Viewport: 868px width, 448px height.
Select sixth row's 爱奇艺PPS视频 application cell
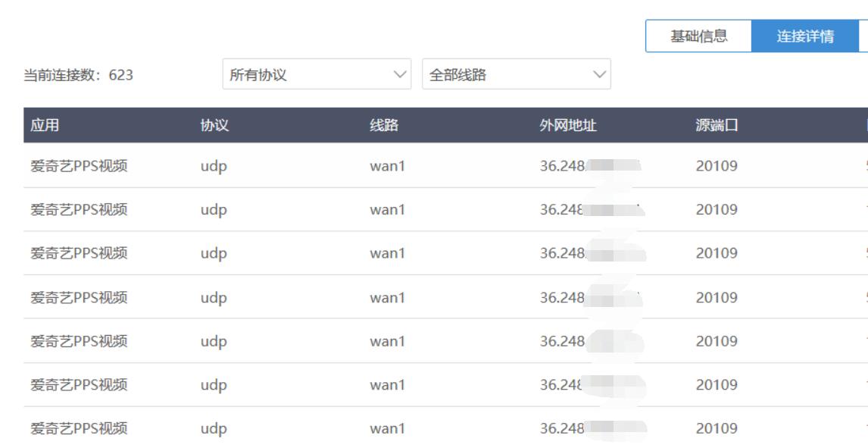pyautogui.click(x=79, y=385)
